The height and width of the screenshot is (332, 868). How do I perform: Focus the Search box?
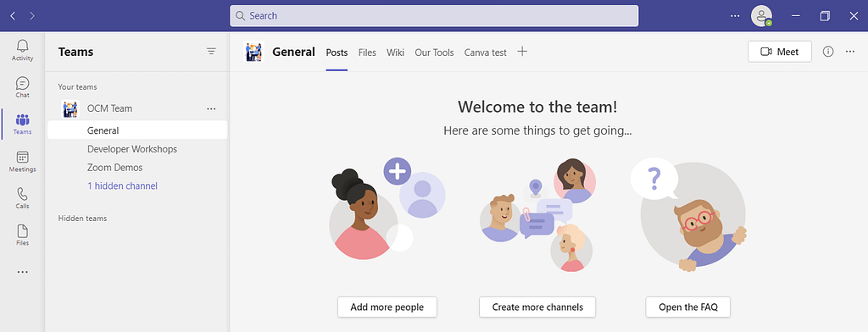click(x=434, y=15)
